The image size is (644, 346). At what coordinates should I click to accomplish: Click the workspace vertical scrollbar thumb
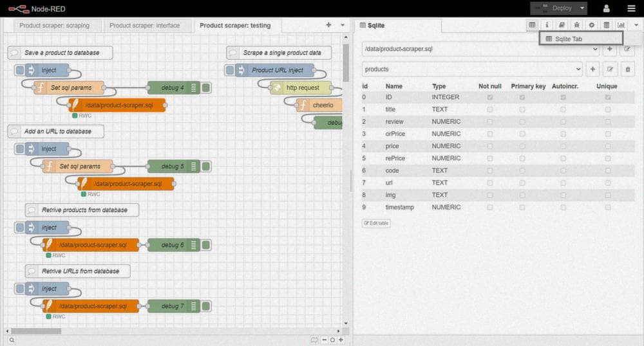pos(346,63)
